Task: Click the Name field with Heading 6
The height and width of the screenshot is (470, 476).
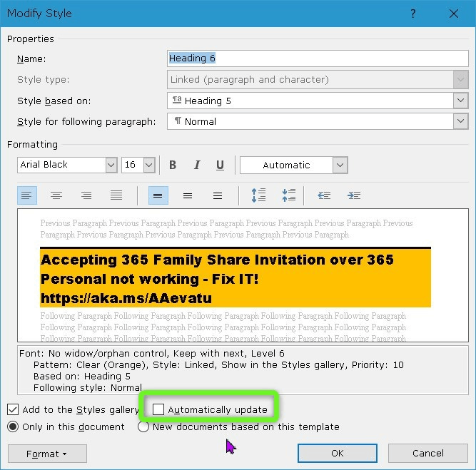Action: 318,58
